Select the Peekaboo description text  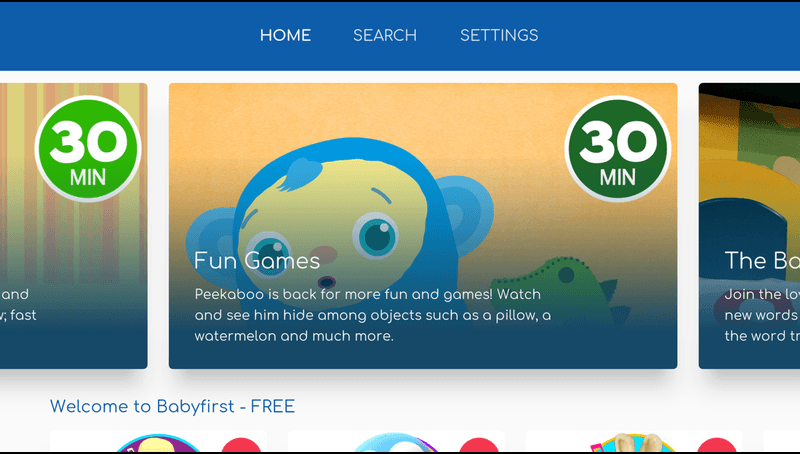pyautogui.click(x=372, y=315)
